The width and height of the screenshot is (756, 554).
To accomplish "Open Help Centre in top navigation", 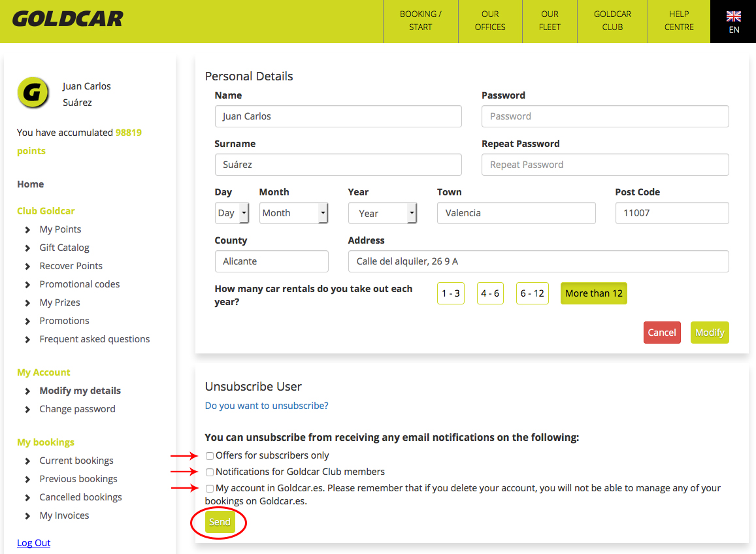I will (679, 21).
